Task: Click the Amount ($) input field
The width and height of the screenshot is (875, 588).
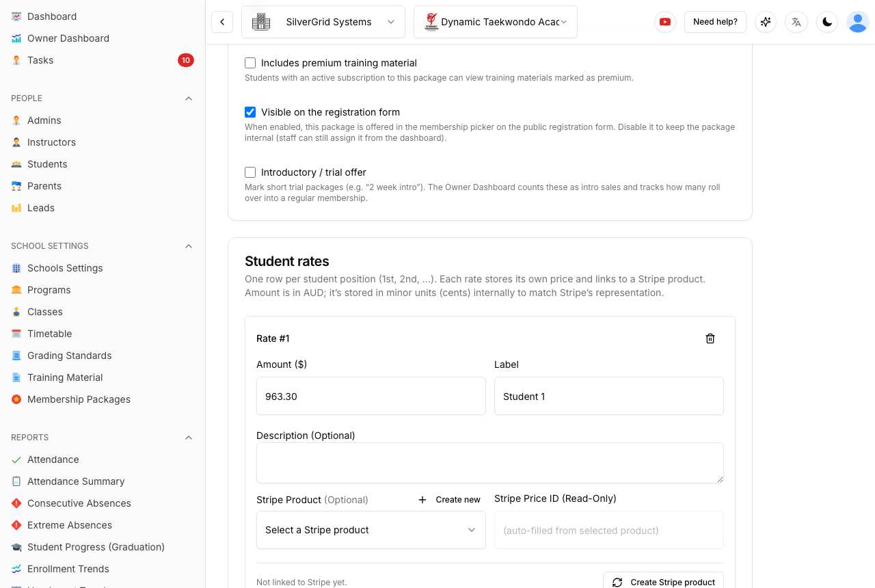Action: click(371, 397)
